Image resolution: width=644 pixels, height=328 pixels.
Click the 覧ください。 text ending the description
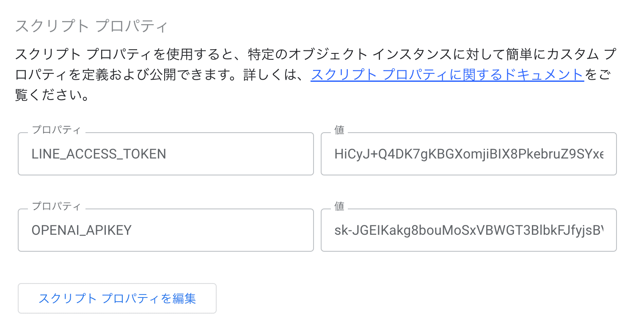coord(52,95)
